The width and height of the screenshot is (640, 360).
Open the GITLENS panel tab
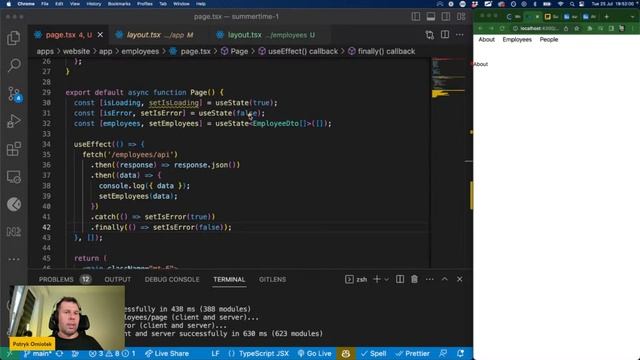(272, 280)
